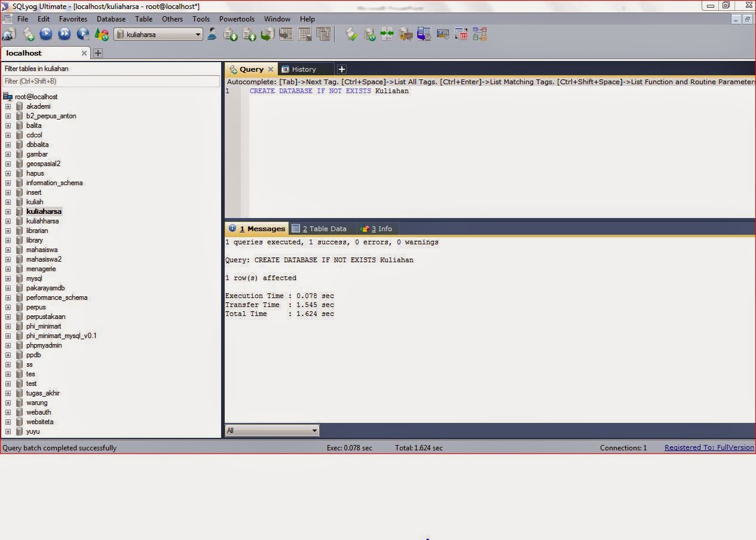The width and height of the screenshot is (756, 540).
Task: Open the Tools menu
Action: pyautogui.click(x=201, y=19)
